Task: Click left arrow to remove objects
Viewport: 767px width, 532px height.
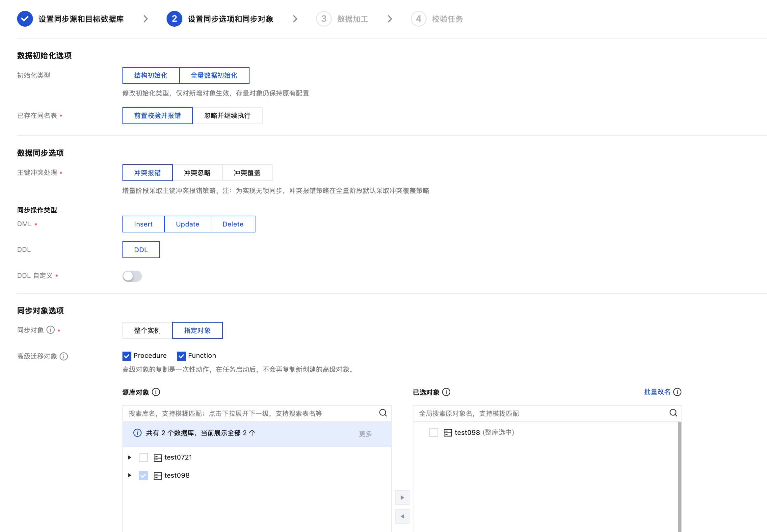Action: click(x=402, y=517)
